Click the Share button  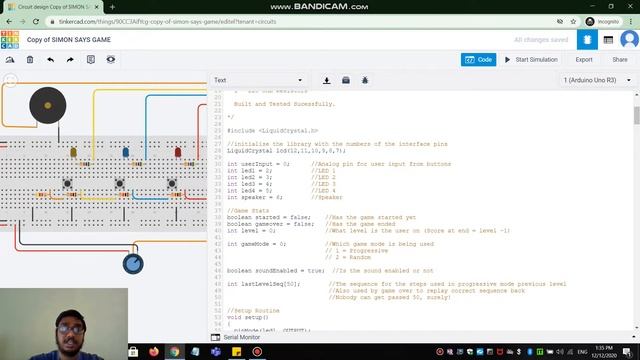coord(620,60)
